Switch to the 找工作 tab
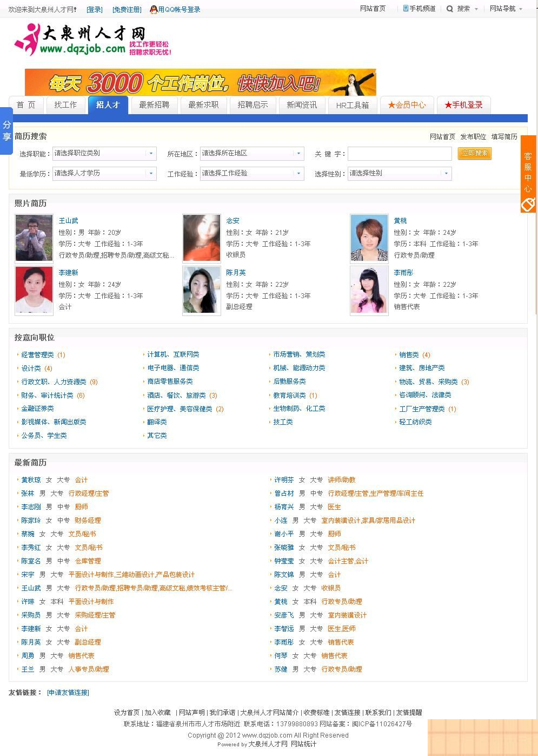538x756 pixels. 66,106
